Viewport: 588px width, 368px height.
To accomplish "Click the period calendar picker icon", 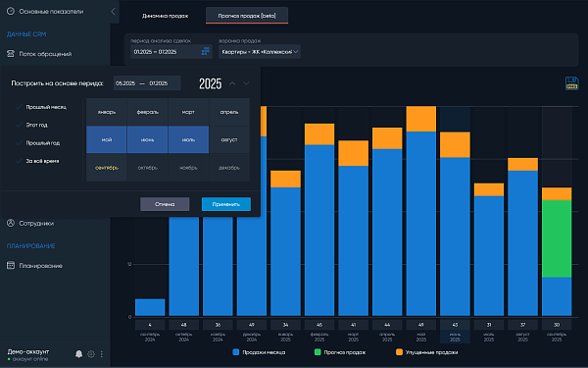I will coord(205,51).
